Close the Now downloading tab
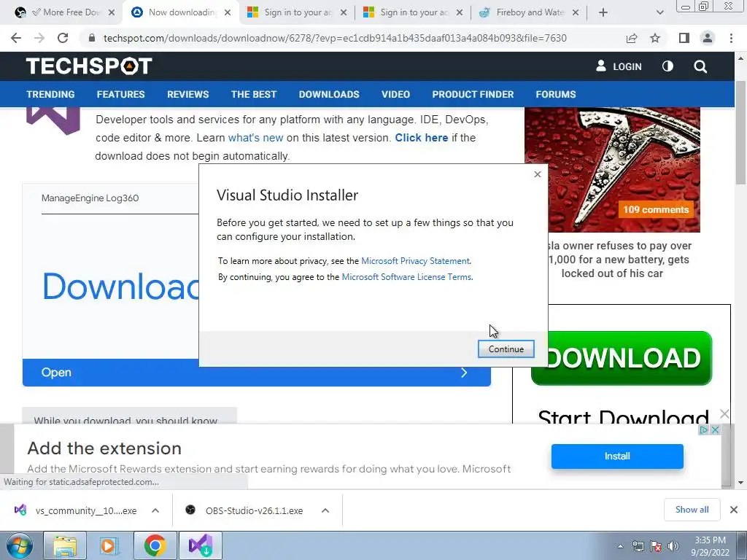Image resolution: width=747 pixels, height=560 pixels. 228,12
